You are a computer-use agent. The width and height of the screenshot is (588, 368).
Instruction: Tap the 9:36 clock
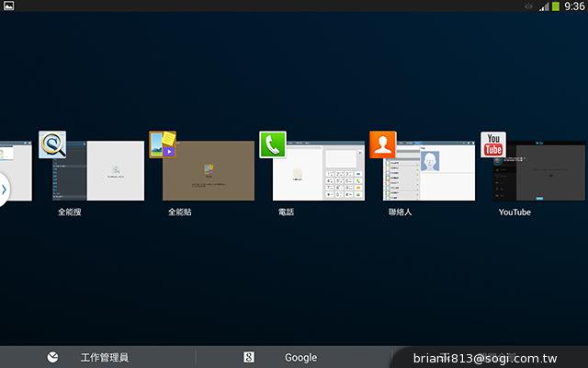[x=574, y=6]
